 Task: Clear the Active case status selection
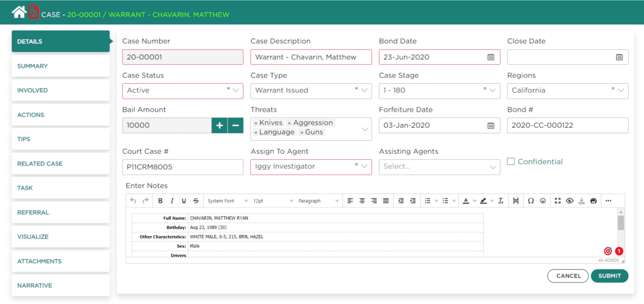[228, 89]
